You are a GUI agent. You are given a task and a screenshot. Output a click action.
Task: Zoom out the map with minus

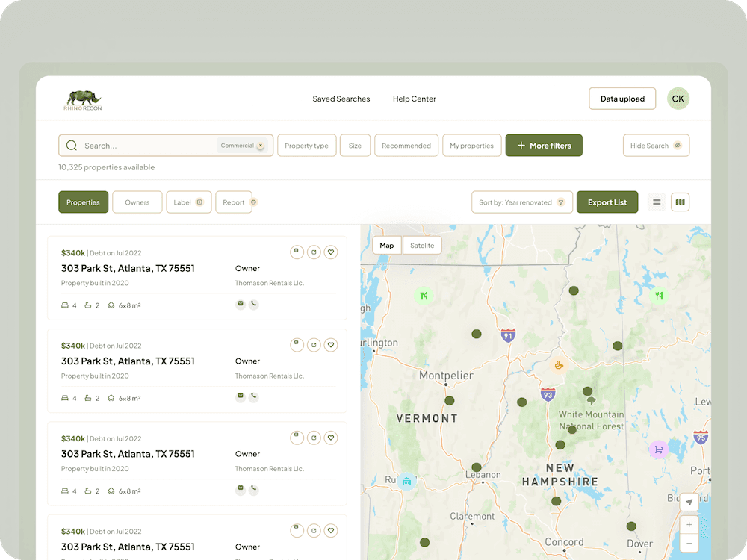tap(689, 544)
